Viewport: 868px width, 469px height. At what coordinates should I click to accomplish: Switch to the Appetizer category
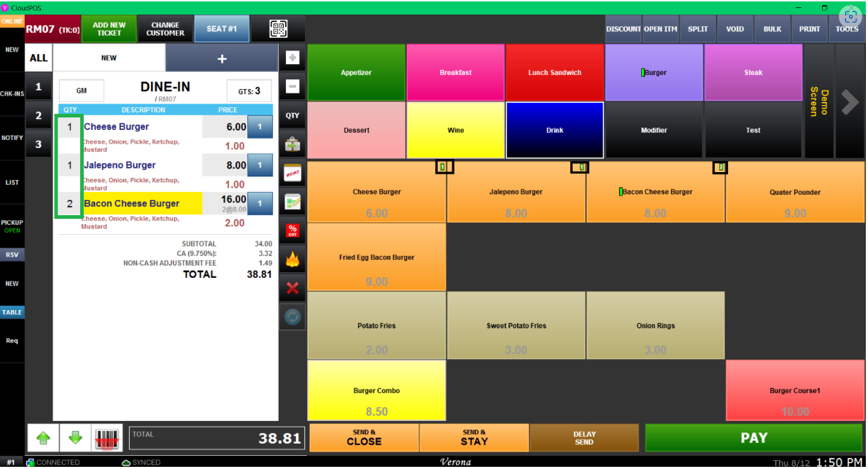[356, 73]
